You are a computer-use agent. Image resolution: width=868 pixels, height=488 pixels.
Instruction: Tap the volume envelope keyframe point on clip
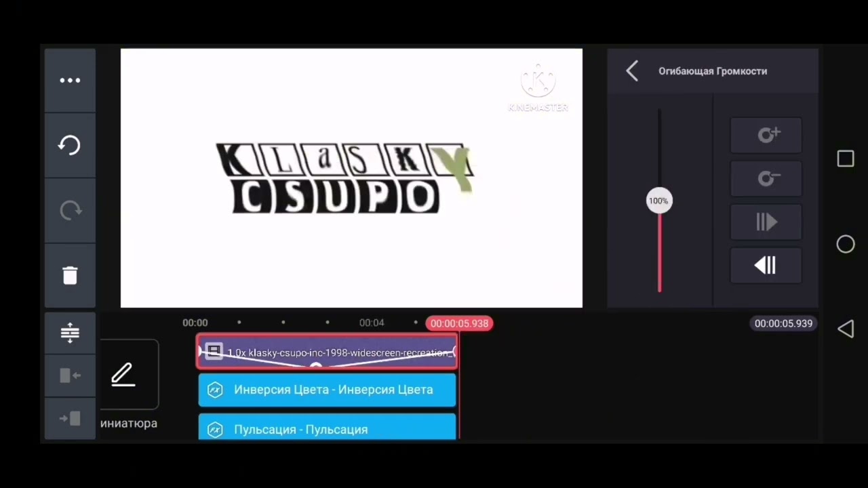[315, 366]
